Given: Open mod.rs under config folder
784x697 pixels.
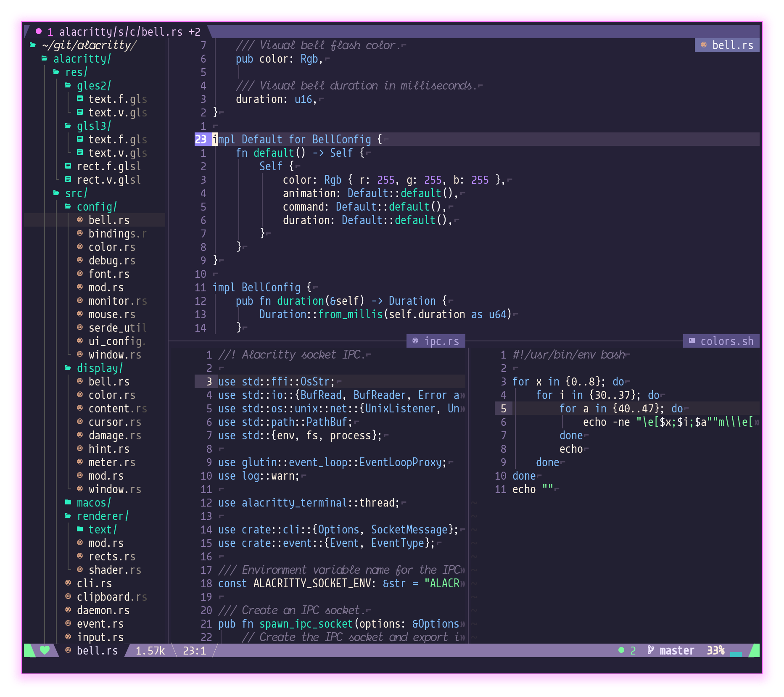Looking at the screenshot, I should 106,287.
